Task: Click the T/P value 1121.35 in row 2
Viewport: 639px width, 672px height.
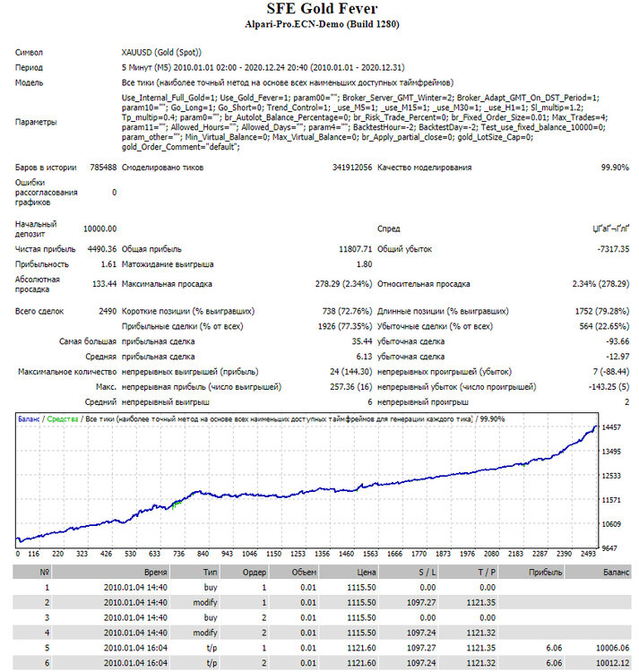Action: 481,603
